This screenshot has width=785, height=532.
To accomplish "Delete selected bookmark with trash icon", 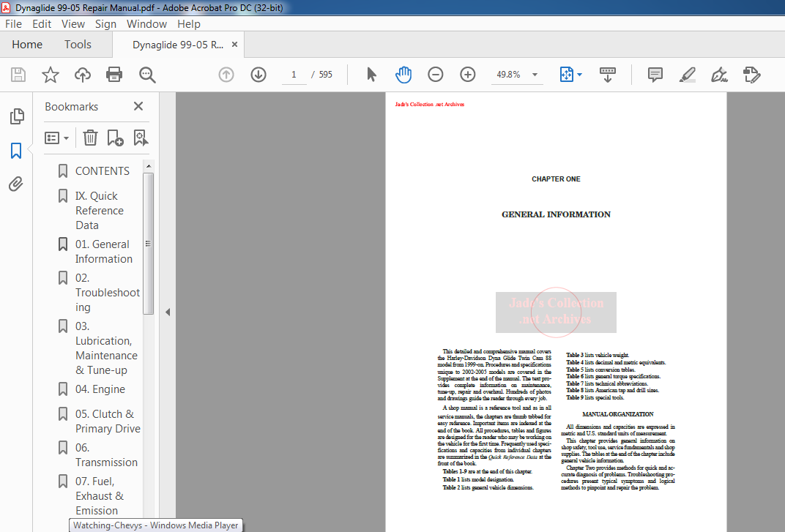I will pyautogui.click(x=90, y=138).
